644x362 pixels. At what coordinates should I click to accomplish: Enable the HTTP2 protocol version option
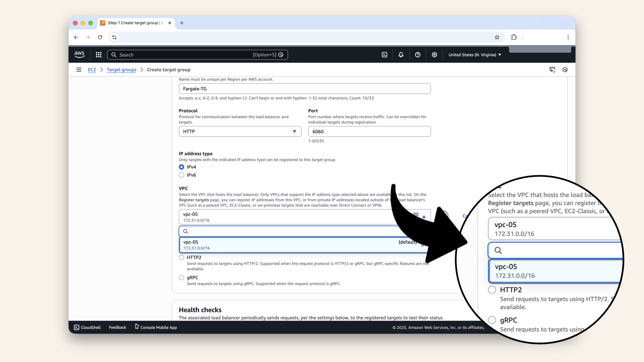pos(181,257)
